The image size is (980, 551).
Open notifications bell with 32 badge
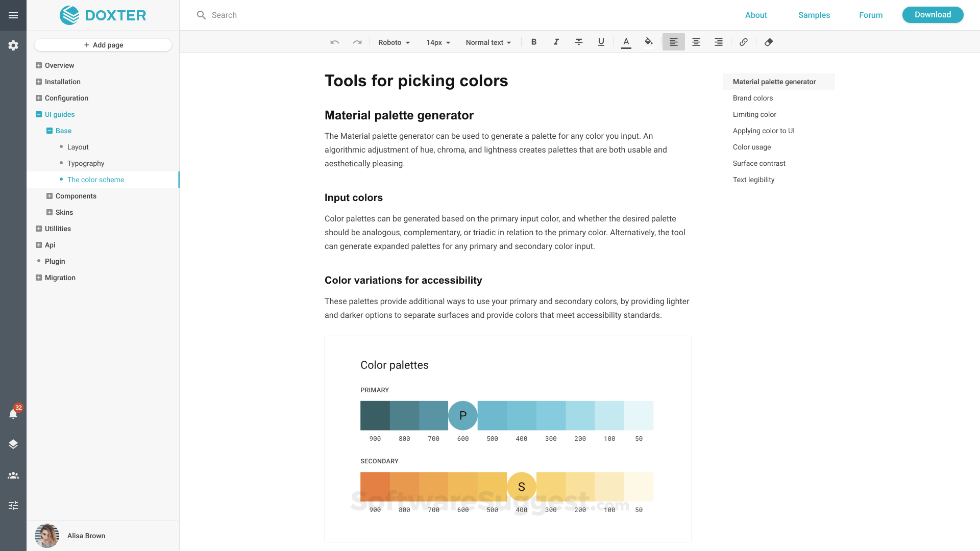pos(13,414)
